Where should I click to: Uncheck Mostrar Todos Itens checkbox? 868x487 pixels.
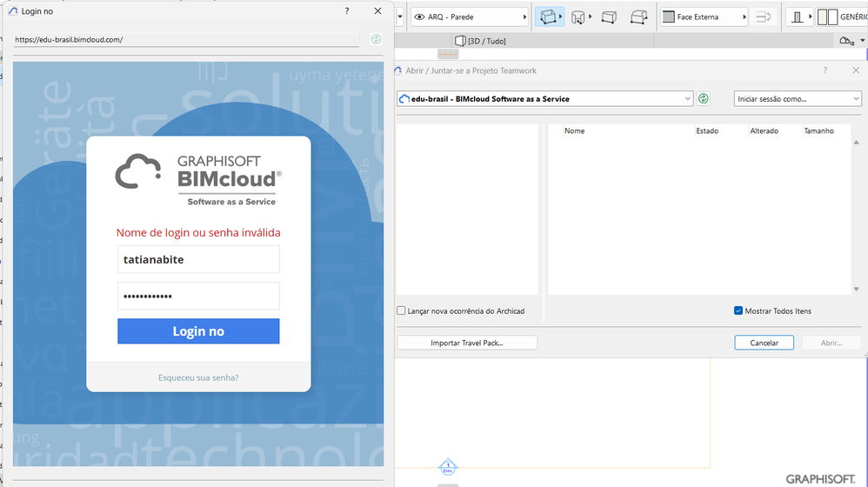(x=738, y=310)
